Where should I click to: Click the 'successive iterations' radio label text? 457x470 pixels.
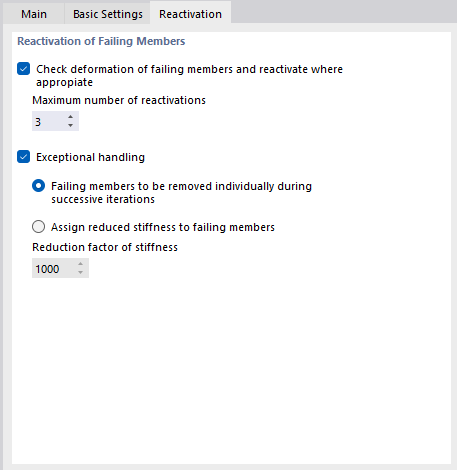coord(103,199)
